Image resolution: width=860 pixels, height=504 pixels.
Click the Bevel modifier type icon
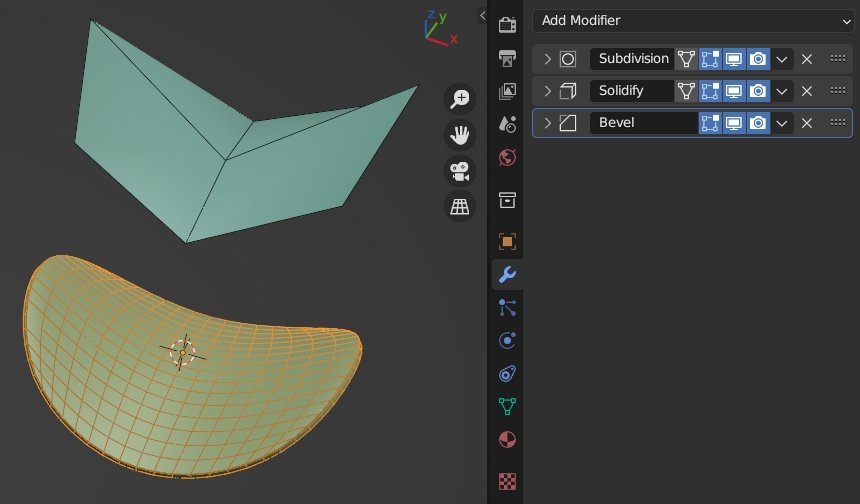pyautogui.click(x=568, y=123)
